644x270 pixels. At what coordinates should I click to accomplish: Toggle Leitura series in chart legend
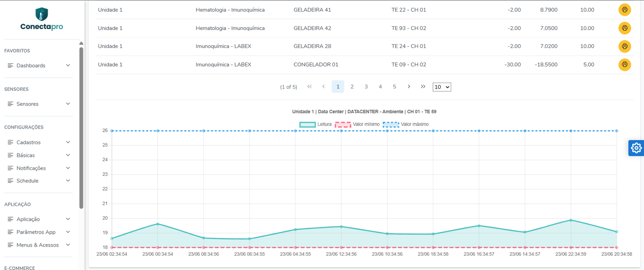point(316,124)
